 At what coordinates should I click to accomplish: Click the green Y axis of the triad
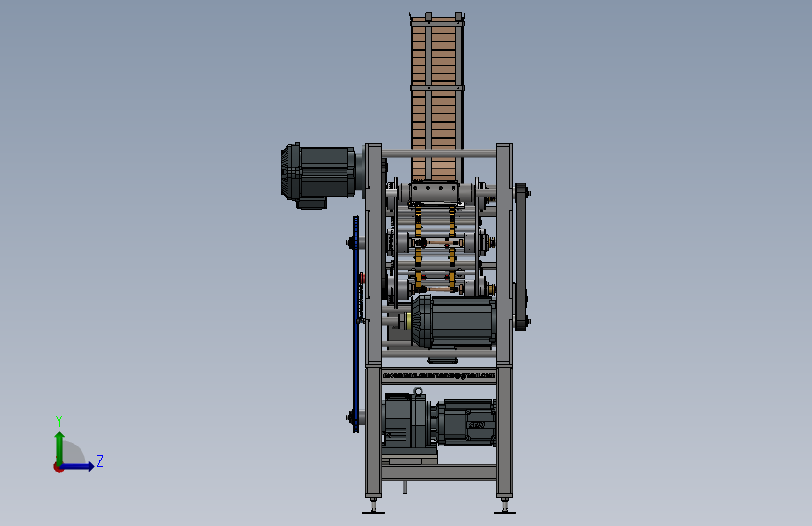click(x=60, y=448)
